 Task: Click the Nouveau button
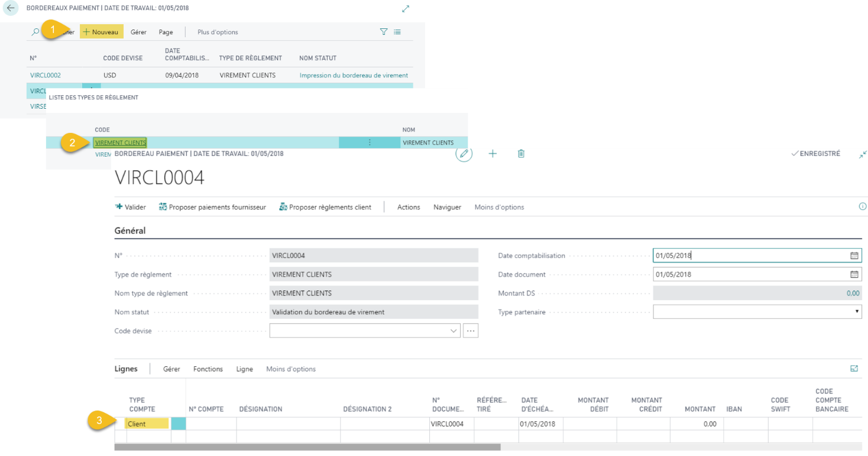click(102, 32)
